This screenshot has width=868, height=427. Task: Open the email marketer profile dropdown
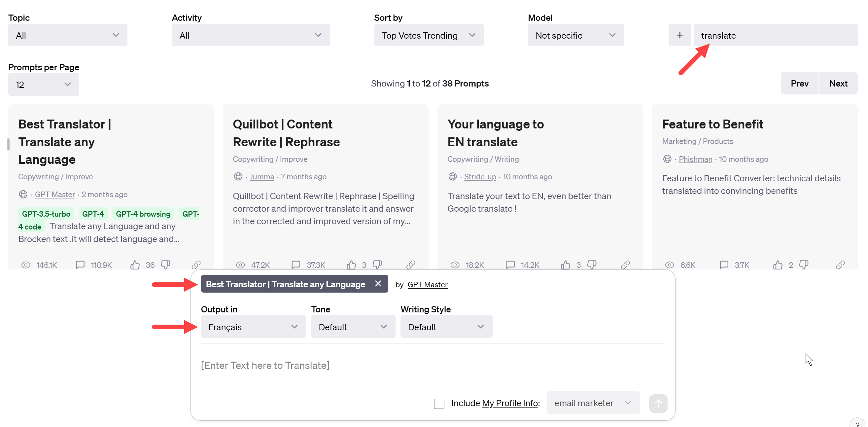[x=592, y=403]
